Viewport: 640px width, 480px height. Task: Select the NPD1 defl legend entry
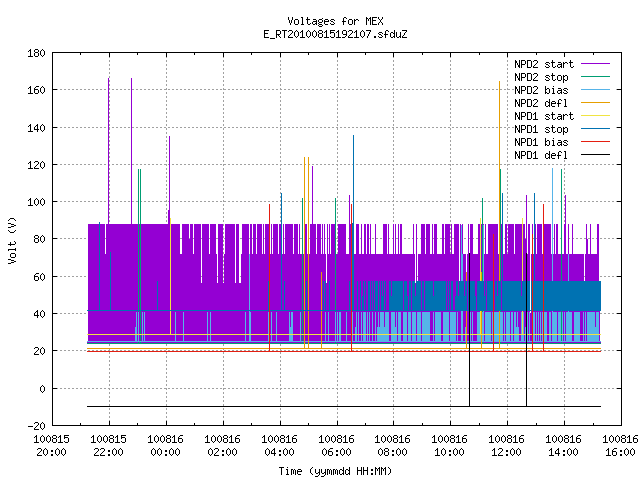pyautogui.click(x=541, y=155)
